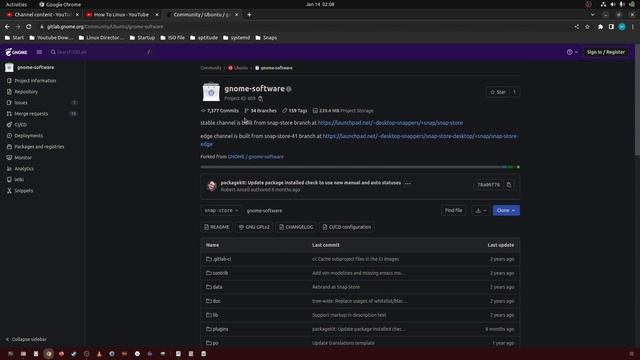Open the Ubuntu breadcrumb link

238,68
